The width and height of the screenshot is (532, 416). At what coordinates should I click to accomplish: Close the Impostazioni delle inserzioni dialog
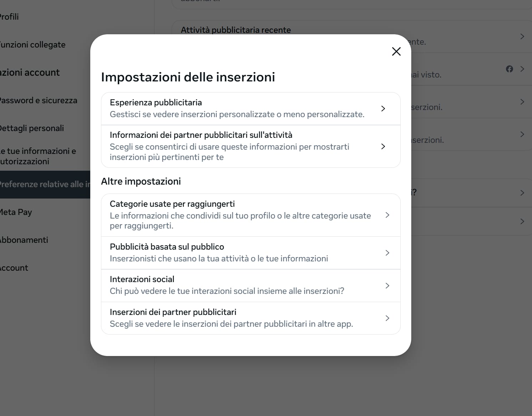(396, 51)
